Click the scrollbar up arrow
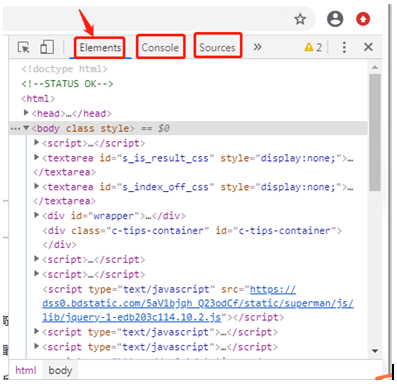 tap(375, 67)
